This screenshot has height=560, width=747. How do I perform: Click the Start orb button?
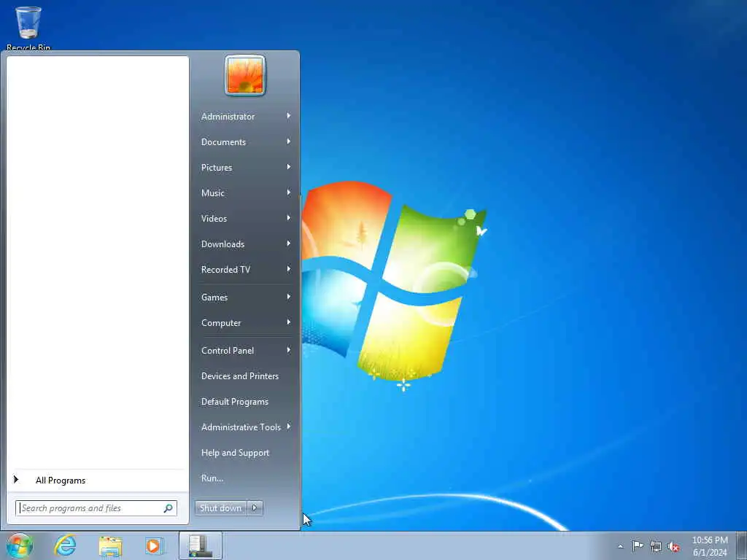point(20,545)
